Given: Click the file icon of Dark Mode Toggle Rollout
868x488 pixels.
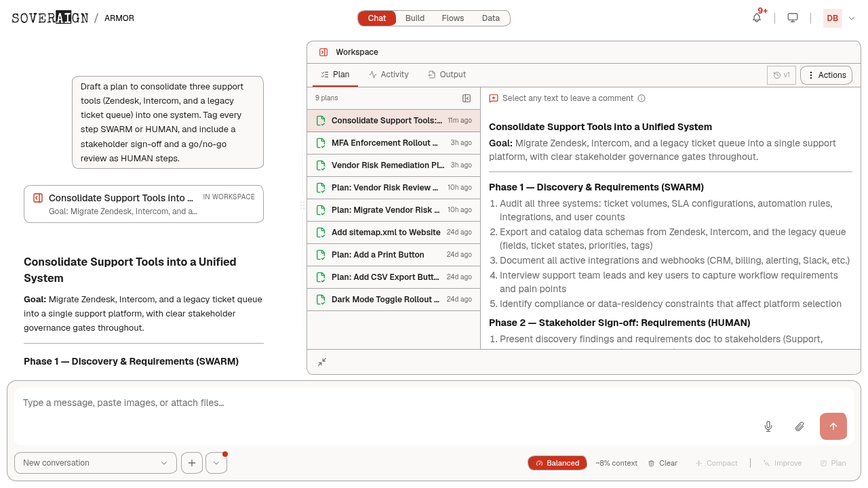Looking at the screenshot, I should [x=321, y=300].
